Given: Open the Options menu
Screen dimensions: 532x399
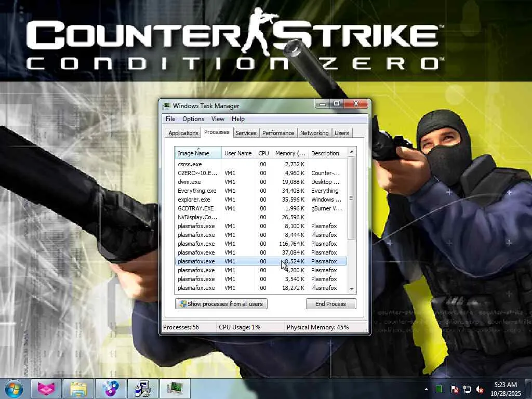Looking at the screenshot, I should [193, 119].
